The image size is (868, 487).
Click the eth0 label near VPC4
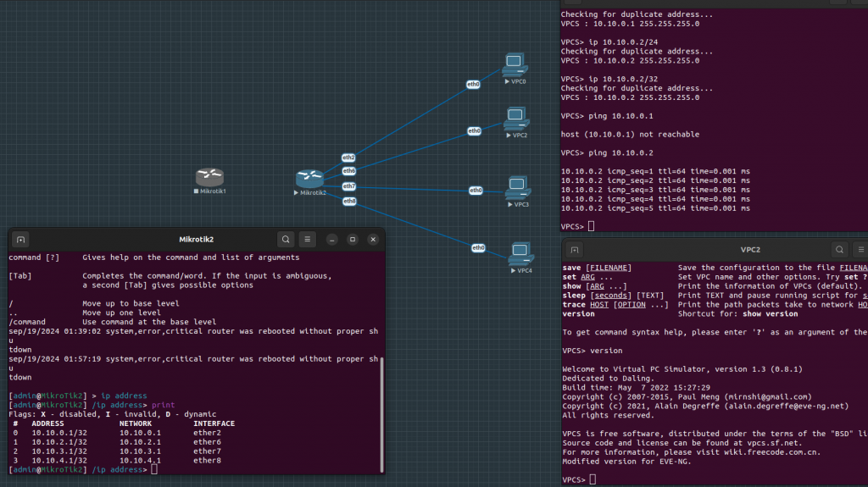[478, 248]
